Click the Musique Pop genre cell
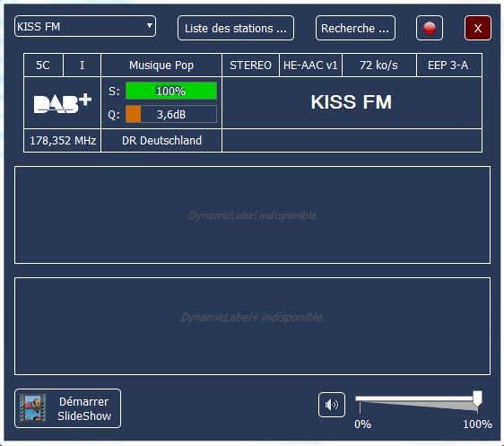This screenshot has width=504, height=446. (161, 66)
